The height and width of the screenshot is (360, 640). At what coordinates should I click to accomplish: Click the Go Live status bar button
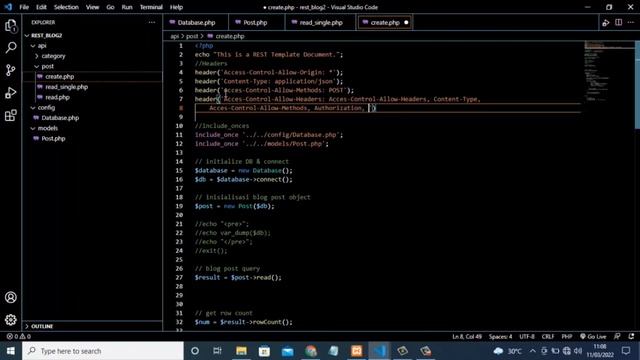593,336
